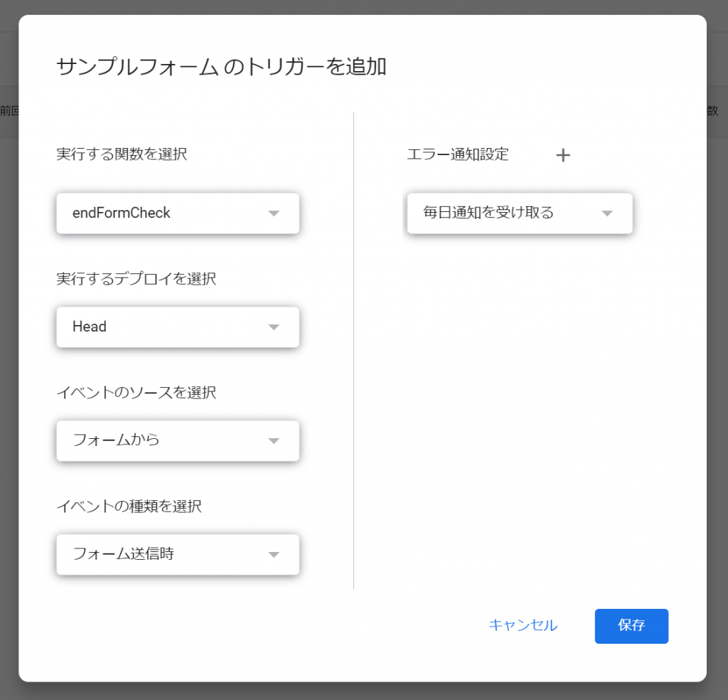The width and height of the screenshot is (728, 700).
Task: Open the 実行する関数を選択 dropdown showing endFormCheck
Action: click(x=178, y=213)
